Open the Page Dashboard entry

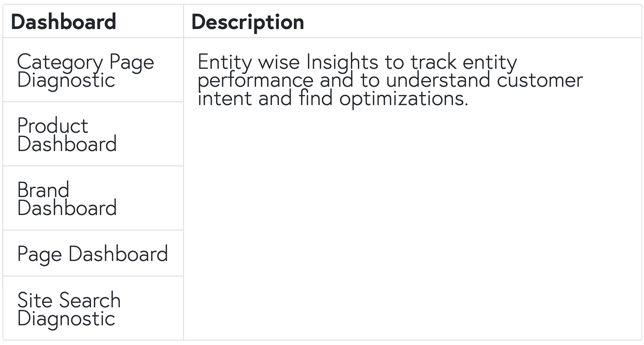pyautogui.click(x=93, y=253)
